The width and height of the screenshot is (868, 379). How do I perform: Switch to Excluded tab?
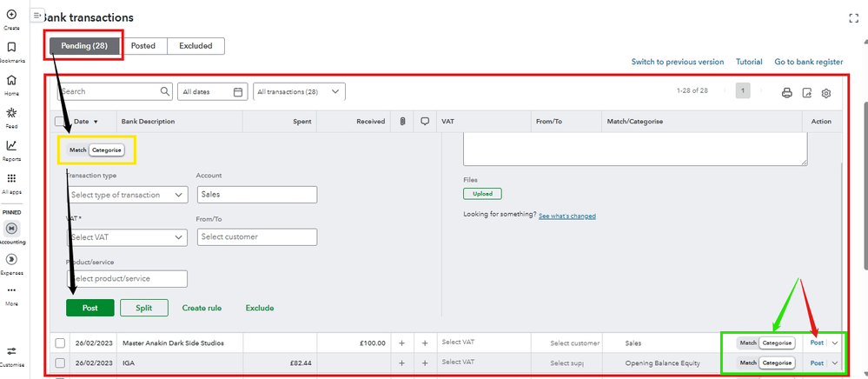click(195, 46)
